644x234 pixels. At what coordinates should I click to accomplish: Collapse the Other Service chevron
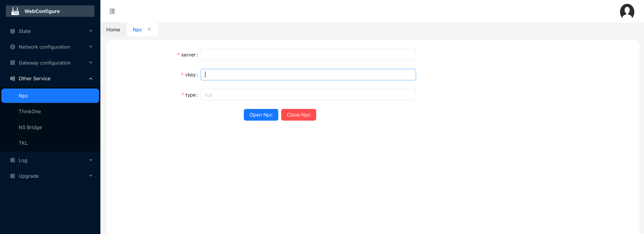91,78
